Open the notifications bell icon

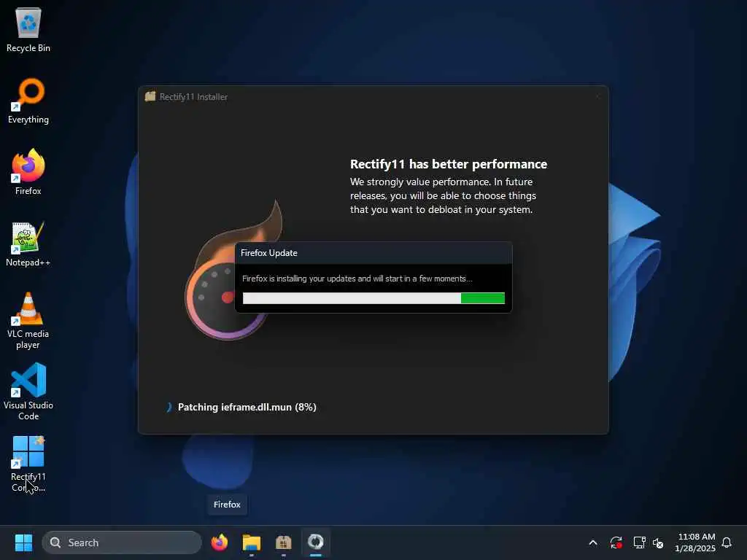(727, 542)
